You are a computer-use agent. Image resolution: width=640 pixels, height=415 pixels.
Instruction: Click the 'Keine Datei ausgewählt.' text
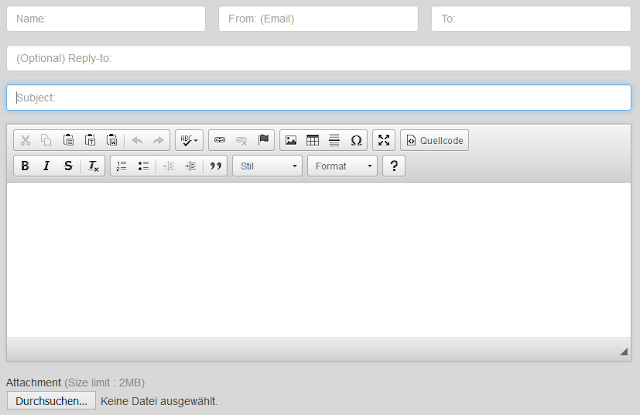point(159,401)
